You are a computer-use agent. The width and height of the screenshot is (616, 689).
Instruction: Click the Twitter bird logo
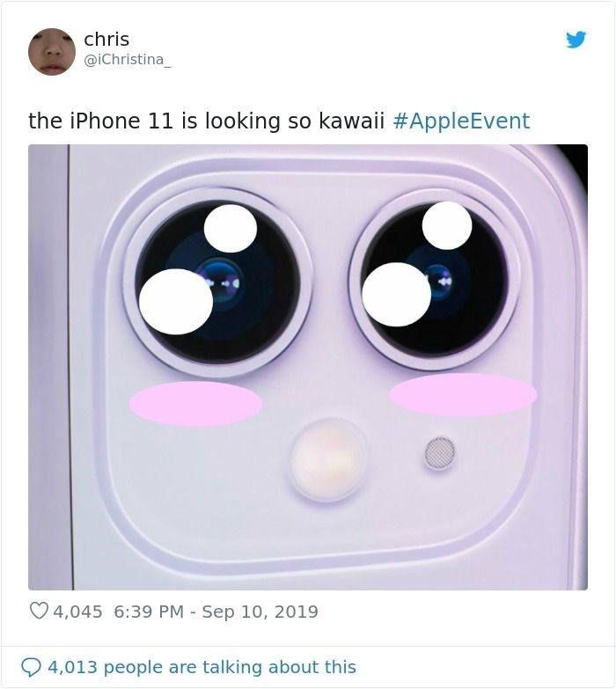pyautogui.click(x=576, y=40)
